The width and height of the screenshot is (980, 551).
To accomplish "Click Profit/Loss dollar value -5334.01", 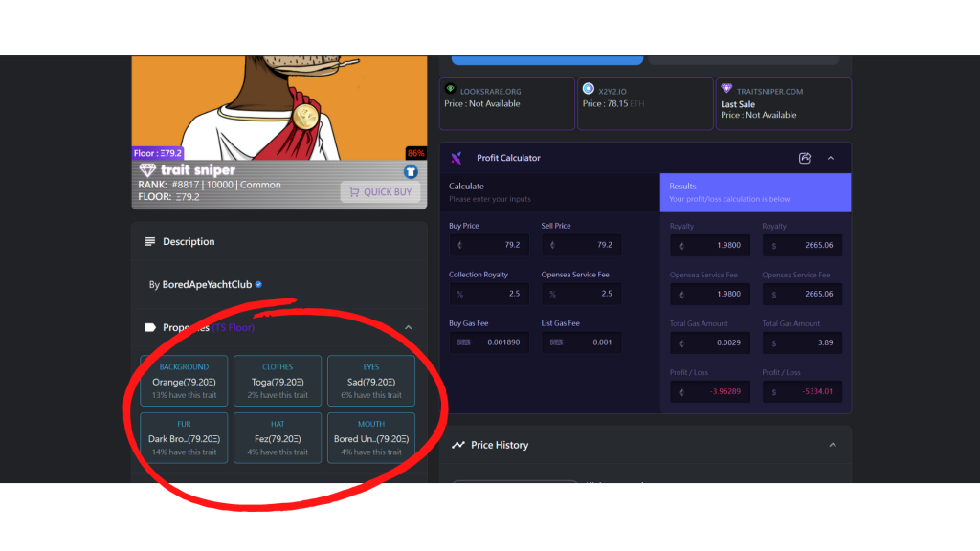I will tap(803, 391).
